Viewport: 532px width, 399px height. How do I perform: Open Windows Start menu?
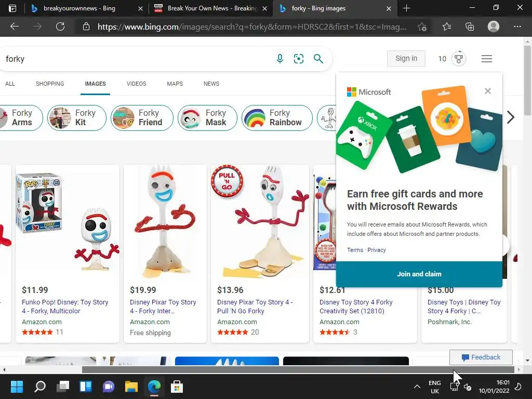click(17, 387)
